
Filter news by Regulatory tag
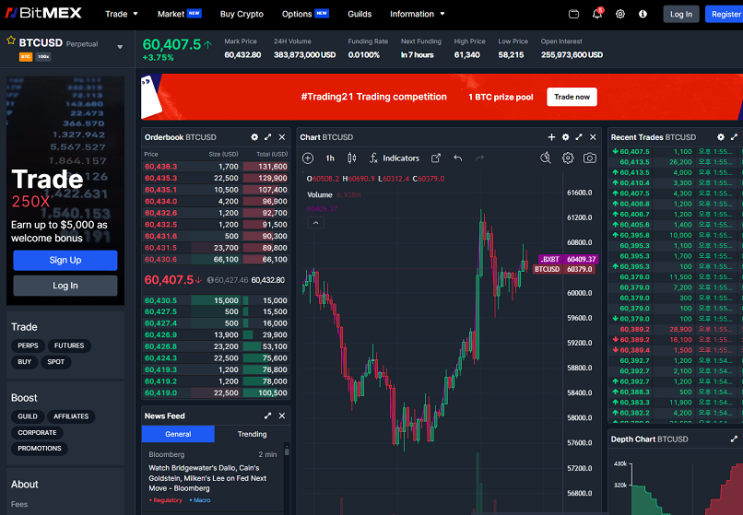(x=166, y=500)
